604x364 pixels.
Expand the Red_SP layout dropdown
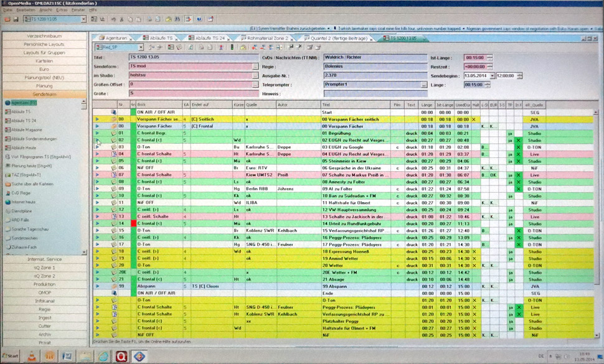tap(141, 47)
